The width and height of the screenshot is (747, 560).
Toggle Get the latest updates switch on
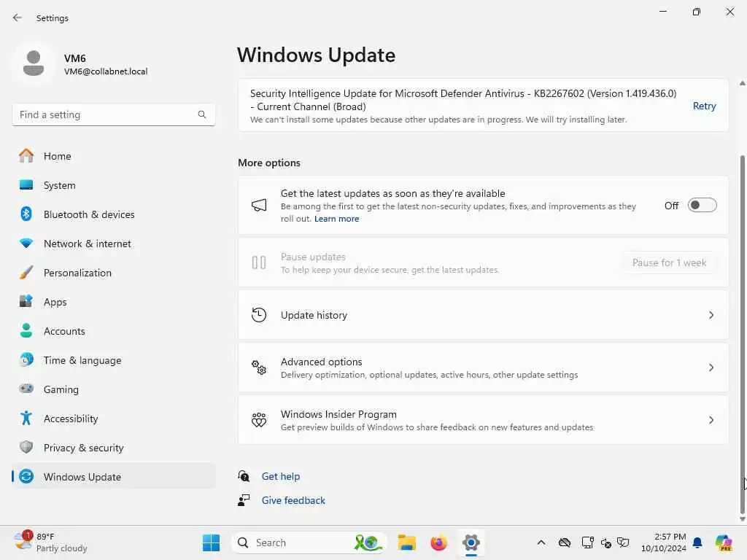[x=703, y=205]
